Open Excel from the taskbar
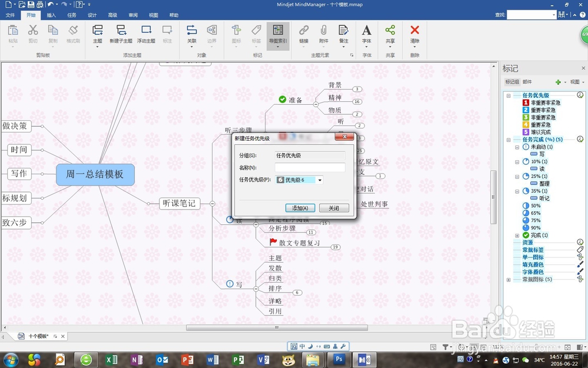This screenshot has width=588, height=368. click(x=111, y=360)
